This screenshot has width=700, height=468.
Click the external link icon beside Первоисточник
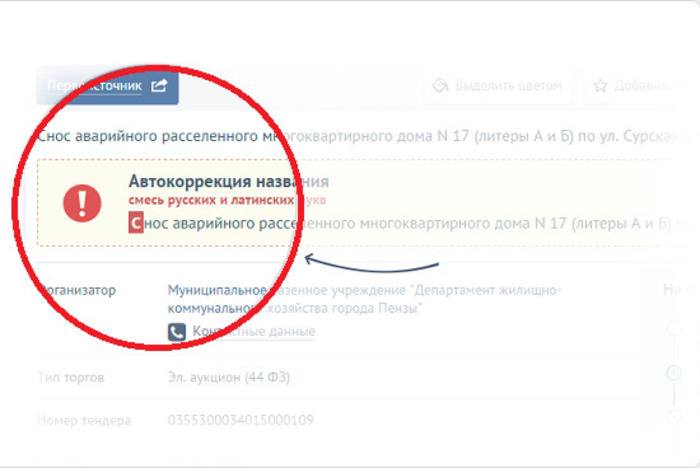click(159, 85)
